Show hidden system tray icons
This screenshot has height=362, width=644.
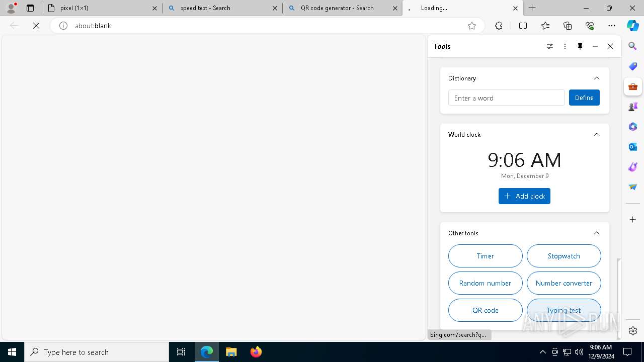542,352
